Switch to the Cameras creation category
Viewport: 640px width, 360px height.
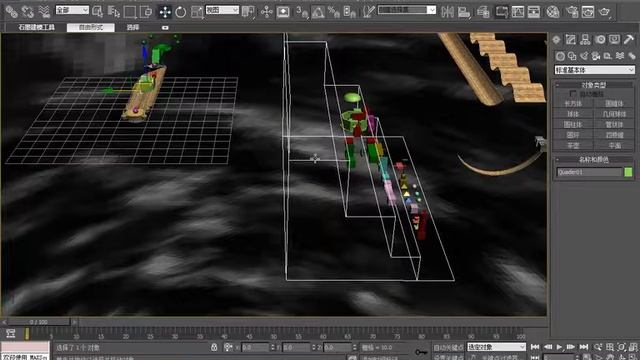pyautogui.click(x=596, y=56)
